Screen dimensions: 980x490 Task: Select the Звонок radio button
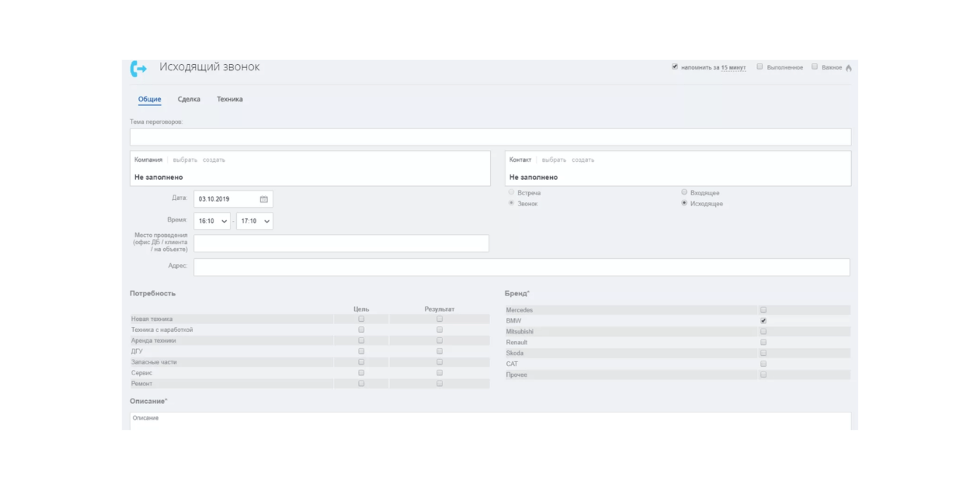[511, 203]
